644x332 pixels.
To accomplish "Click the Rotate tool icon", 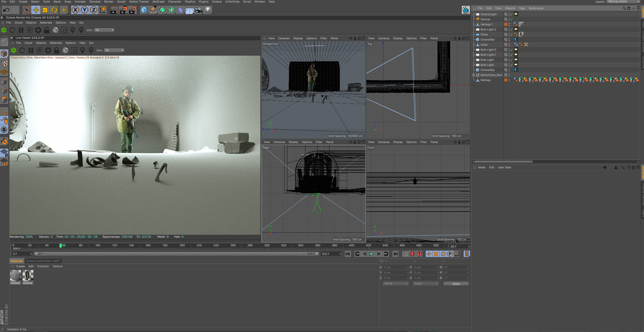I will 54,10.
